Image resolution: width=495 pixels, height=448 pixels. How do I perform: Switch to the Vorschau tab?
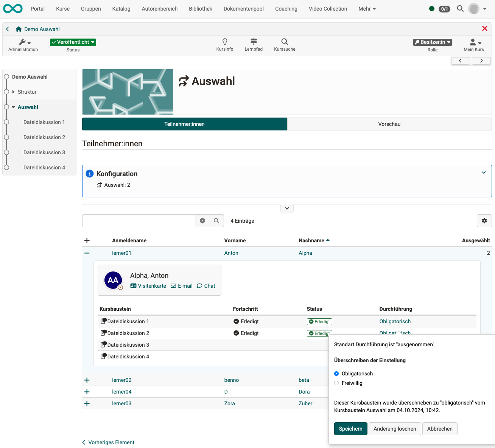pyautogui.click(x=389, y=124)
